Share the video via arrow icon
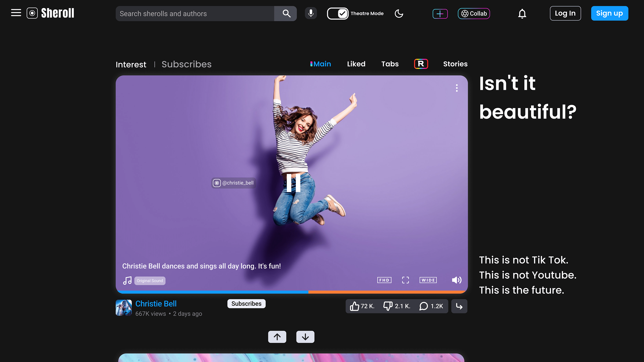Image resolution: width=644 pixels, height=362 pixels. [x=459, y=306]
